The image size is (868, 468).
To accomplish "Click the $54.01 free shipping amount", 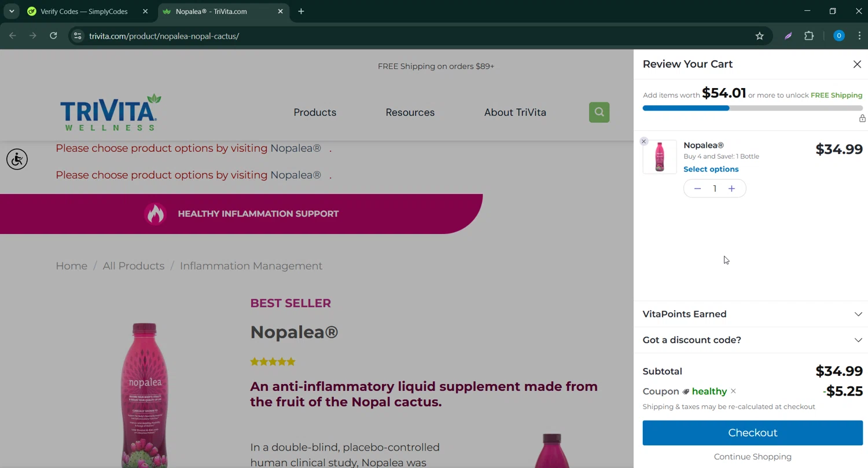I will pyautogui.click(x=724, y=93).
